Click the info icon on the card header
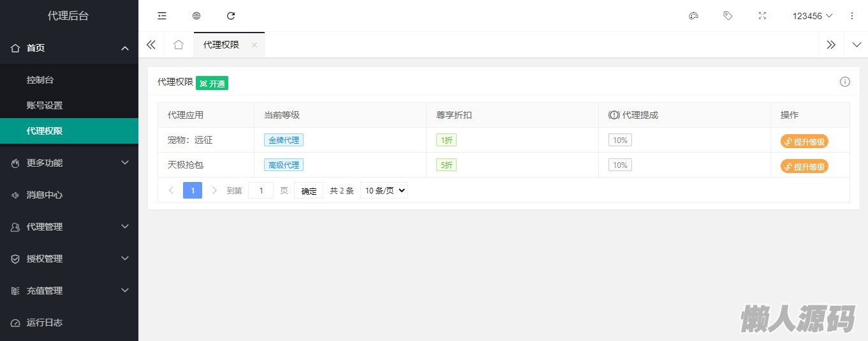 click(845, 82)
